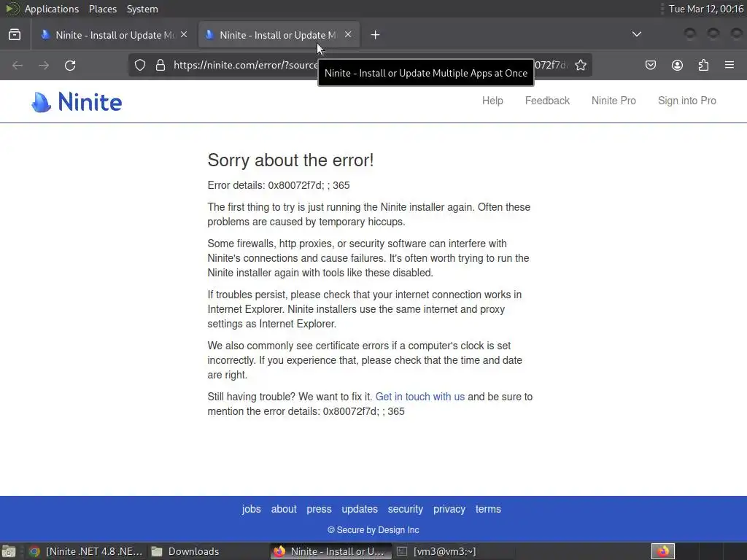Click the Sorry about the error heading
The image size is (747, 560).
tap(290, 160)
